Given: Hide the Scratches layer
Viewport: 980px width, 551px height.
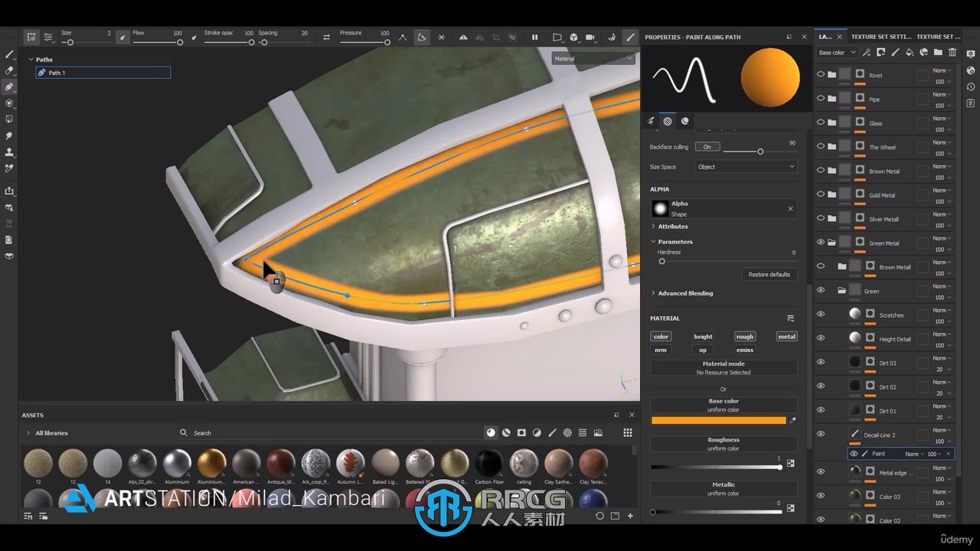Looking at the screenshot, I should coord(821,315).
